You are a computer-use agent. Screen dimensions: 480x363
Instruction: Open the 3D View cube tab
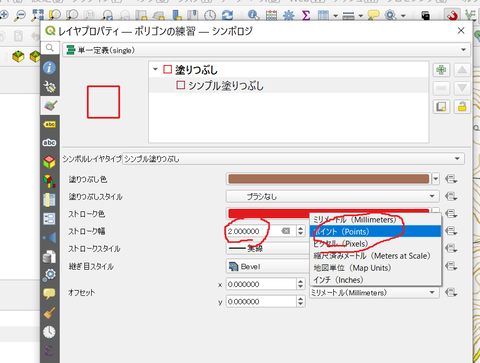49,162
